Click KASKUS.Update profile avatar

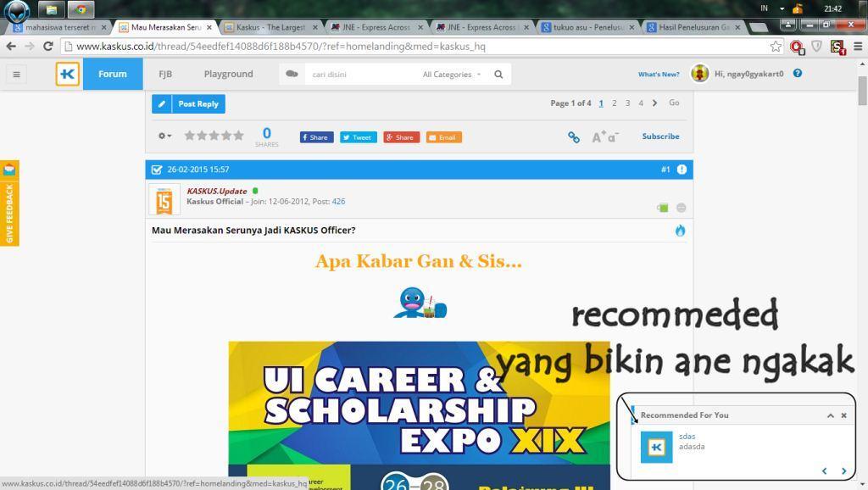tap(164, 199)
